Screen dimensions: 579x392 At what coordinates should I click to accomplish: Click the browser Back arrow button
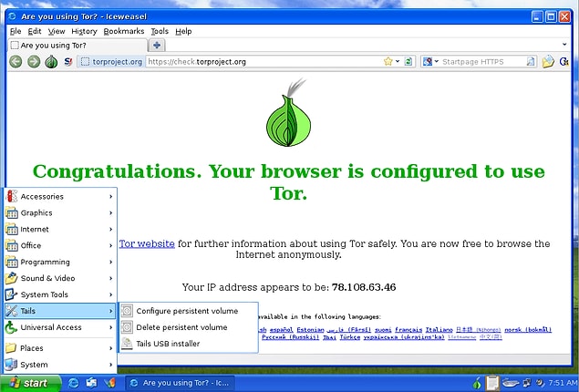coord(16,61)
